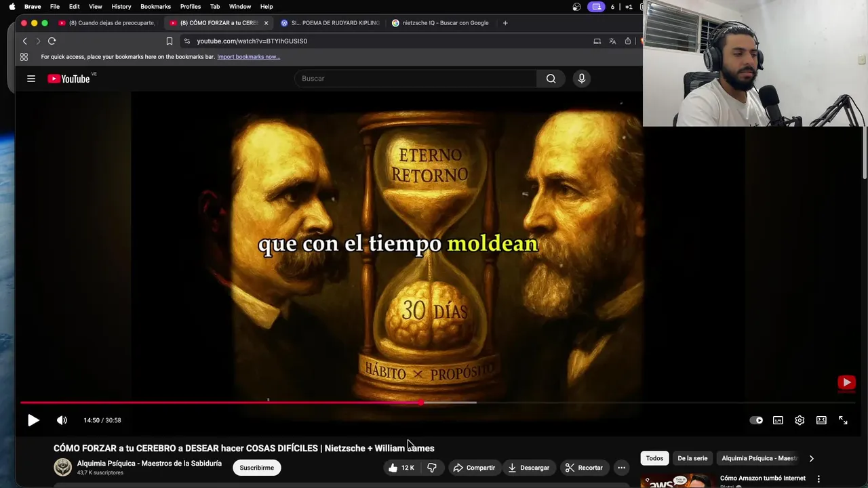
Task: Click the youtube.com address bar URL
Action: coord(252,41)
